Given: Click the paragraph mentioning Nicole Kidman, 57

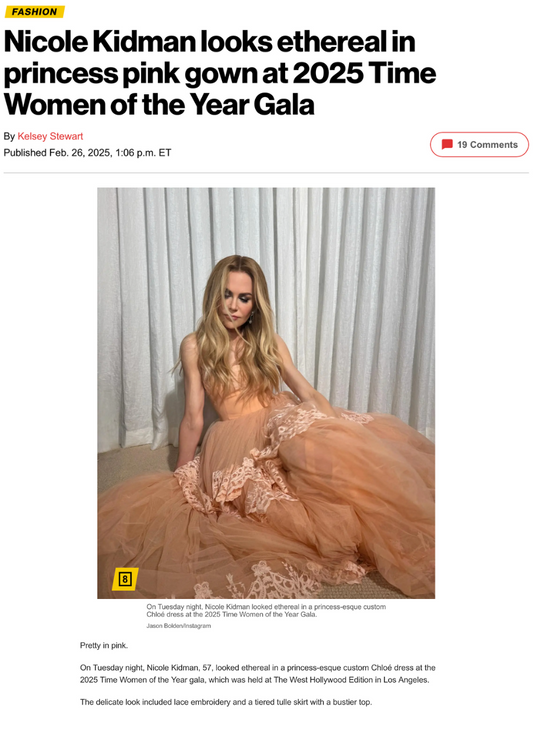Looking at the screenshot, I should (257, 674).
